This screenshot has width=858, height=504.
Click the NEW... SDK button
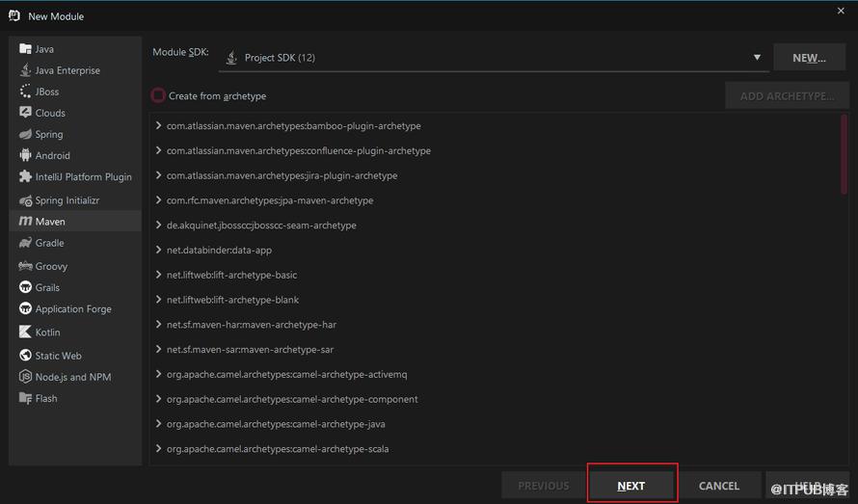tap(809, 58)
